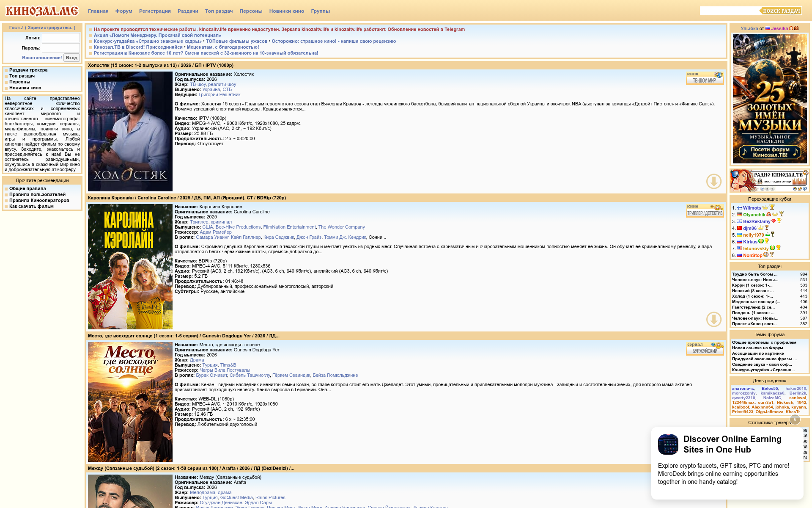Open the ТВ-шоу Мир category badge
This screenshot has width=812, height=508.
pos(705,78)
